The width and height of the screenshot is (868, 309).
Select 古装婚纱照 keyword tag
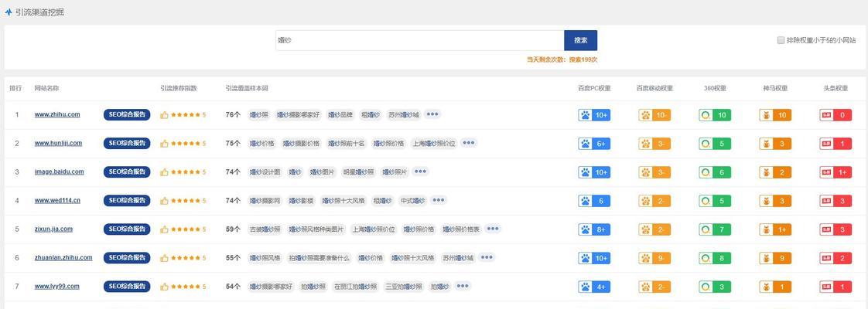pyautogui.click(x=265, y=229)
